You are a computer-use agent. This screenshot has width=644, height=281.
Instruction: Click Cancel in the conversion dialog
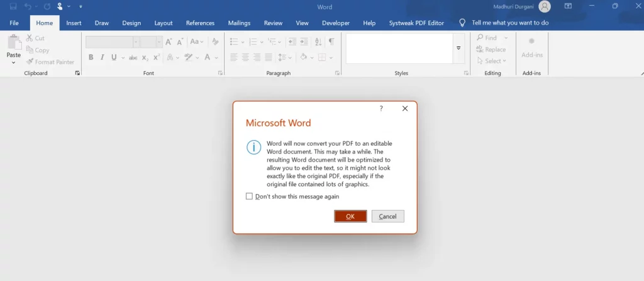tap(387, 216)
